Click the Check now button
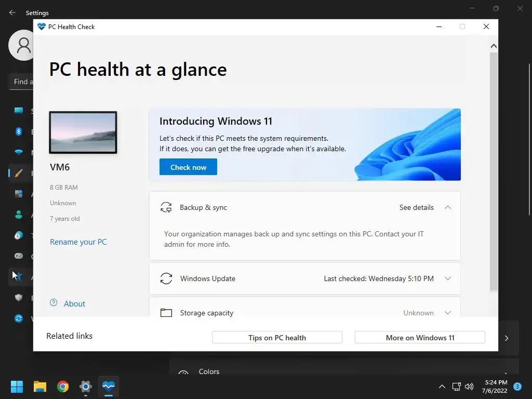532x399 pixels. 188,167
